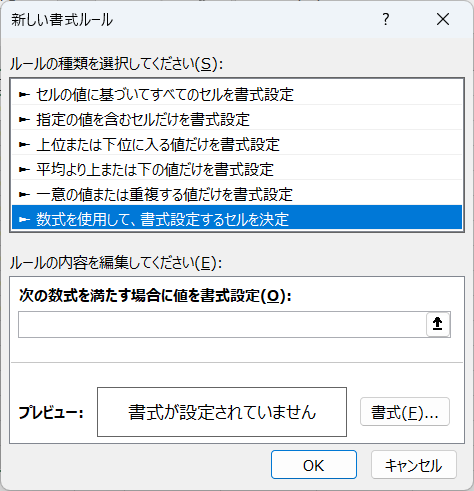
Task: Select セルの値に基づいてすべてのセルを書式設定 rule type
Action: pyautogui.click(x=237, y=95)
